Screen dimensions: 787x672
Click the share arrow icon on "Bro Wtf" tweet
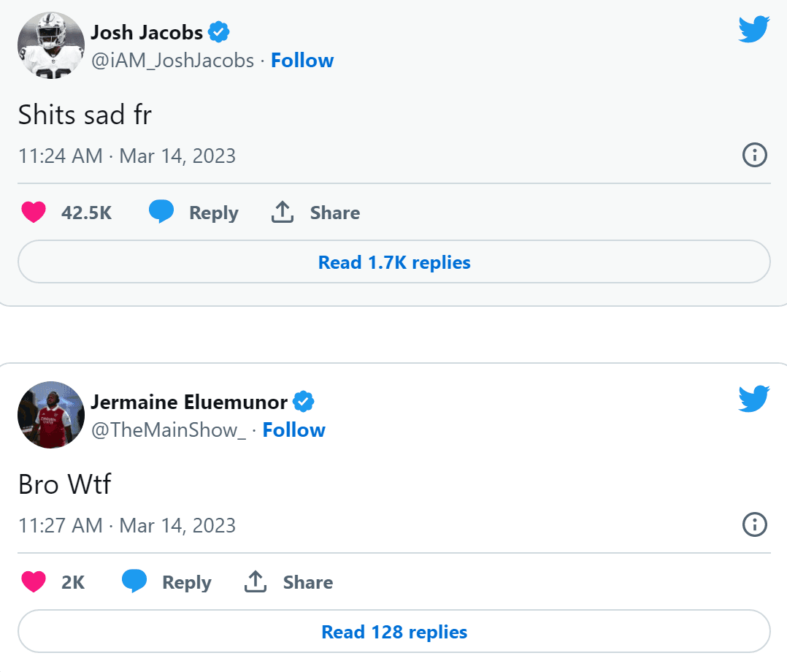(x=255, y=582)
